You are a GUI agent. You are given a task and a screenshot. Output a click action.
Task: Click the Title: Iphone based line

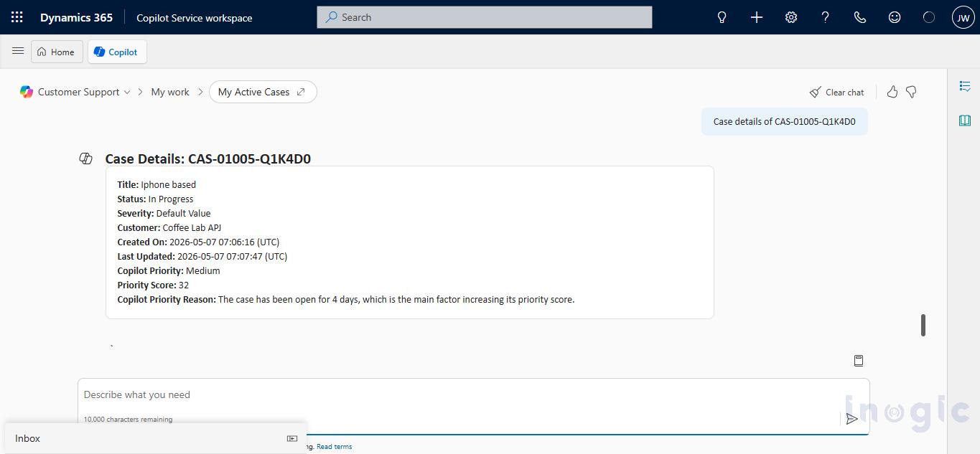[157, 184]
